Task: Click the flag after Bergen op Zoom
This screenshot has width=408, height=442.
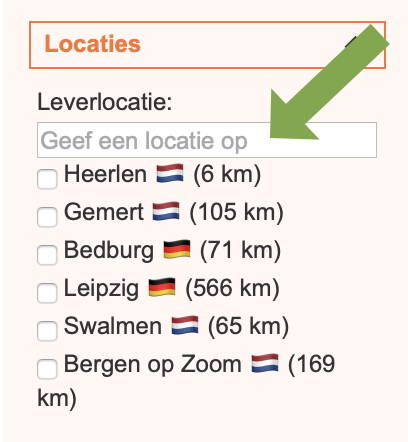Action: (x=265, y=363)
